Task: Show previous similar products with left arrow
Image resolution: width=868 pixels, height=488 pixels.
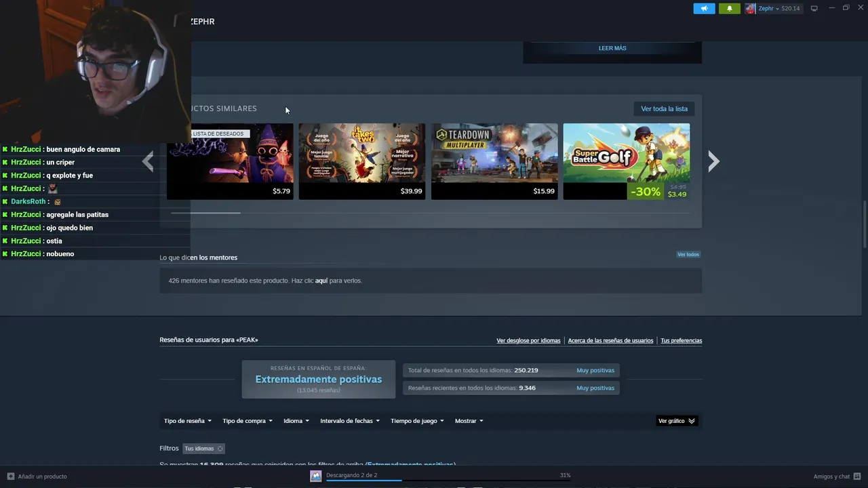Action: (148, 161)
